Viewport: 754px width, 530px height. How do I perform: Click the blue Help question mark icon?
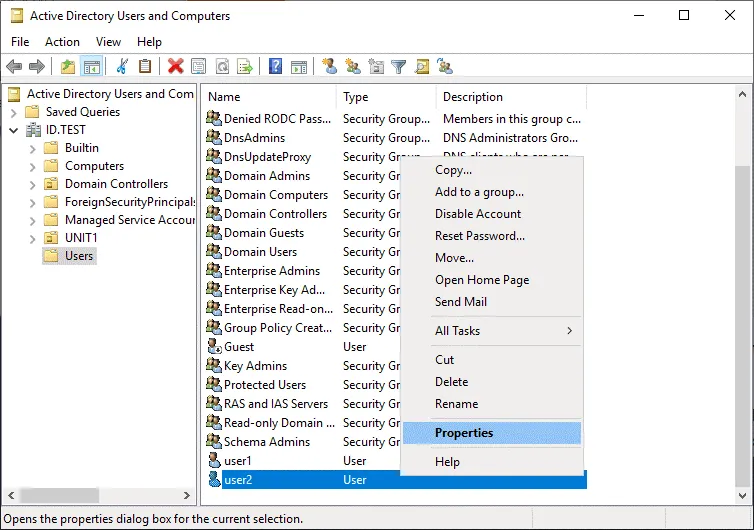[x=275, y=67]
